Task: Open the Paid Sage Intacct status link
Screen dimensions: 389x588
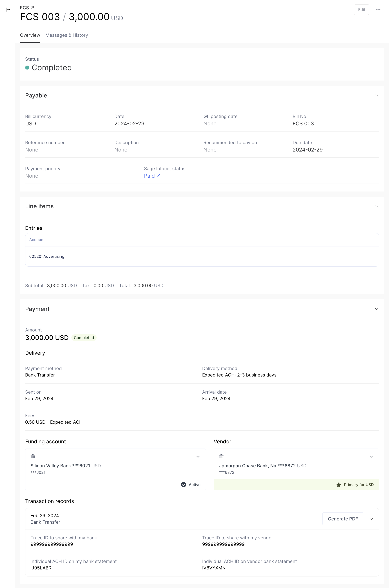Action: [152, 176]
